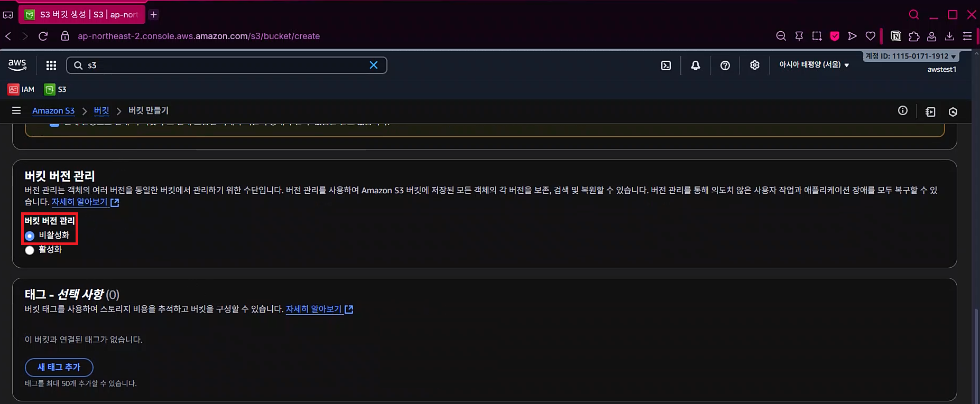980x404 pixels.
Task: Click the heart bookmark icon
Action: point(871,36)
